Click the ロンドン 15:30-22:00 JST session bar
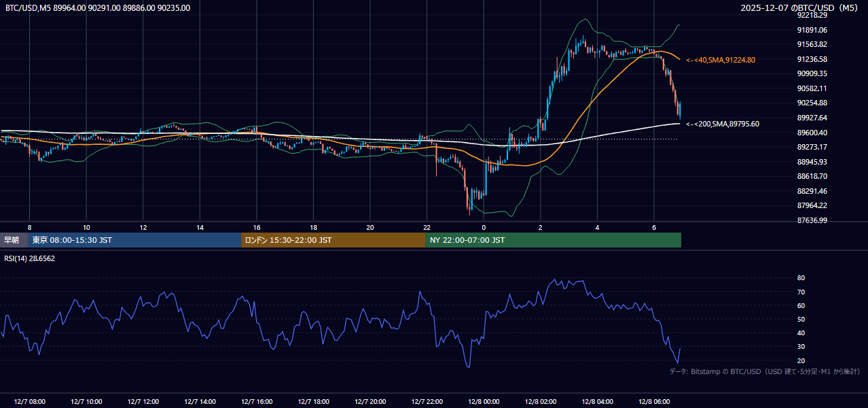Screen dimensions: 868x408 pyautogui.click(x=333, y=240)
